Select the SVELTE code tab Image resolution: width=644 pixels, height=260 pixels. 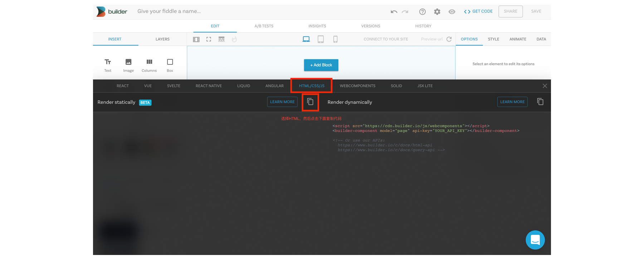tap(174, 86)
